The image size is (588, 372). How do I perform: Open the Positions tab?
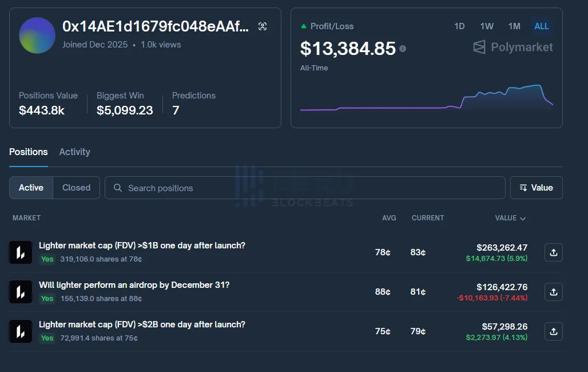coord(29,152)
